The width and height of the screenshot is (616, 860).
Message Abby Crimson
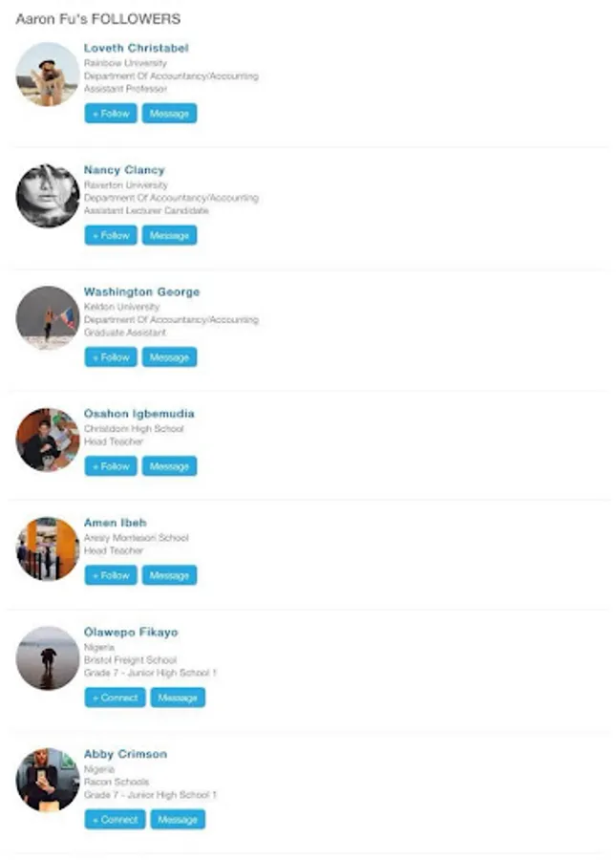tap(178, 820)
